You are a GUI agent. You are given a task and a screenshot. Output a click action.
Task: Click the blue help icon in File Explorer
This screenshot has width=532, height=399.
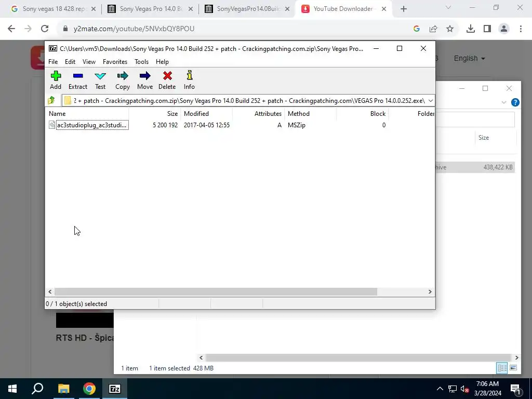[515, 102]
